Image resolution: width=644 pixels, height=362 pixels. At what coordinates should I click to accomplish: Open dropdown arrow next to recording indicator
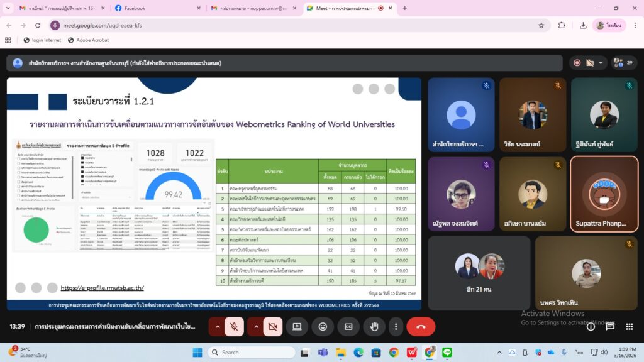click(x=602, y=63)
